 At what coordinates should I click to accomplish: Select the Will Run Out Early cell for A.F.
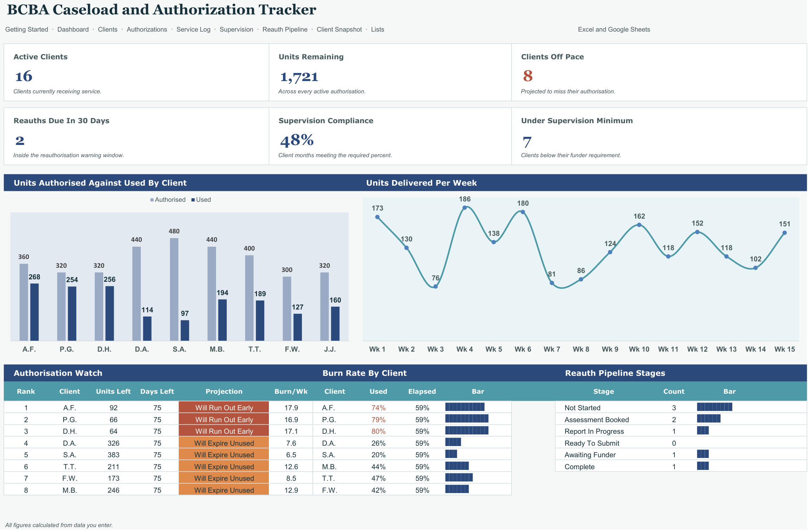point(224,407)
